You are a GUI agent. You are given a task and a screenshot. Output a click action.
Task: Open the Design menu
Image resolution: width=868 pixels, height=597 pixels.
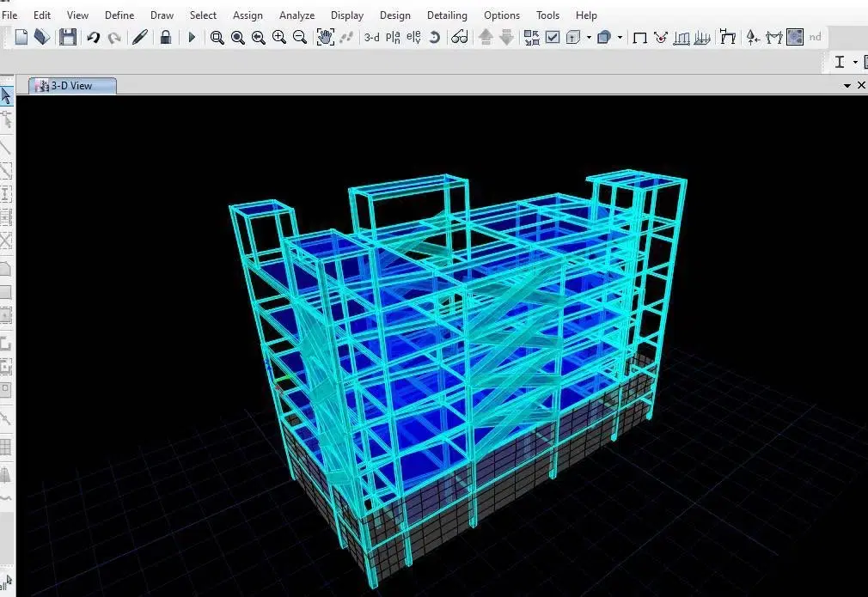coord(395,15)
